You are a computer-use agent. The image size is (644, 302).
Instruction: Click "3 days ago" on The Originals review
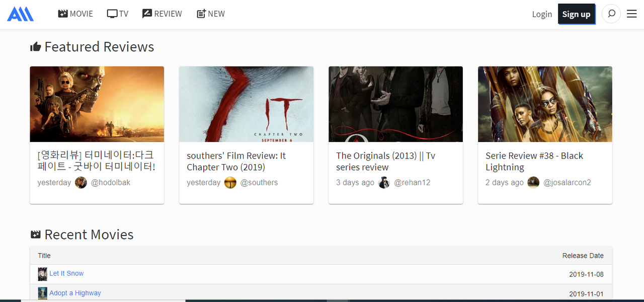[355, 182]
